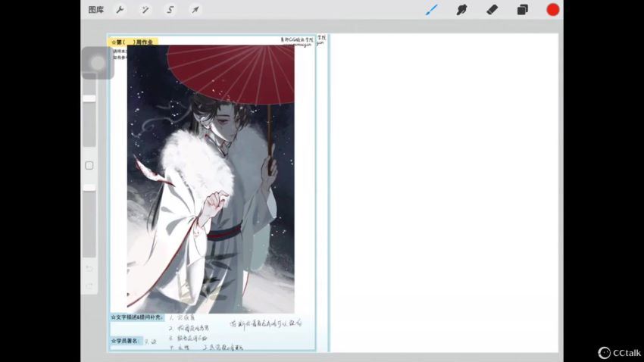This screenshot has width=644, height=362.
Task: Undo the last action in sidebar
Action: [x=89, y=268]
